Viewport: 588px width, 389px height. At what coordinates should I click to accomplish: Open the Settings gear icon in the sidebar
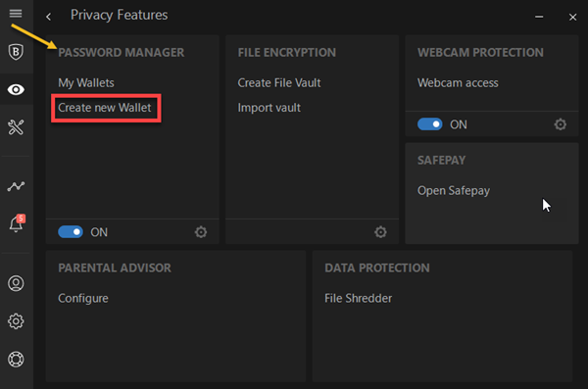click(16, 321)
